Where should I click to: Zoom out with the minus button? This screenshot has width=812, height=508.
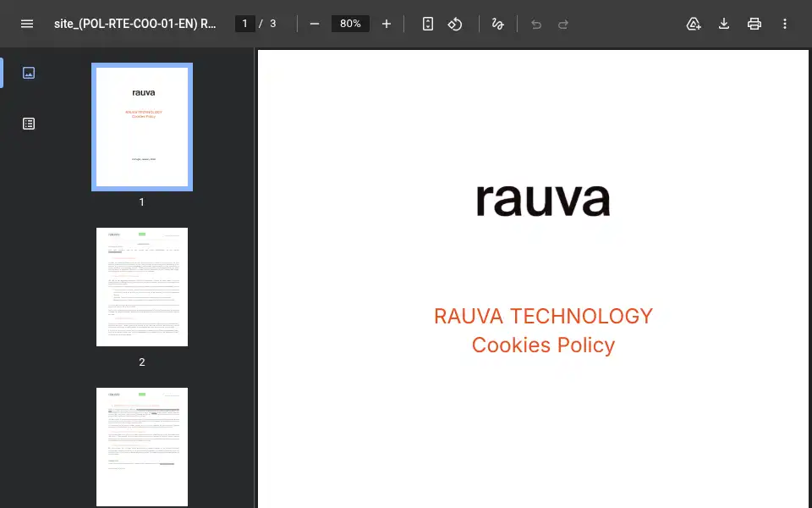click(x=315, y=24)
